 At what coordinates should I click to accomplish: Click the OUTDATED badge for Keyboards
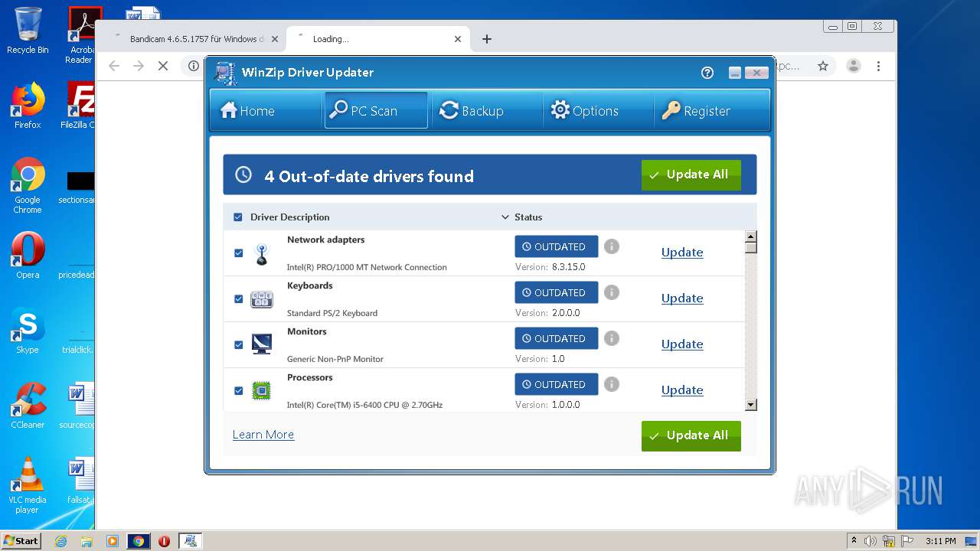point(557,292)
